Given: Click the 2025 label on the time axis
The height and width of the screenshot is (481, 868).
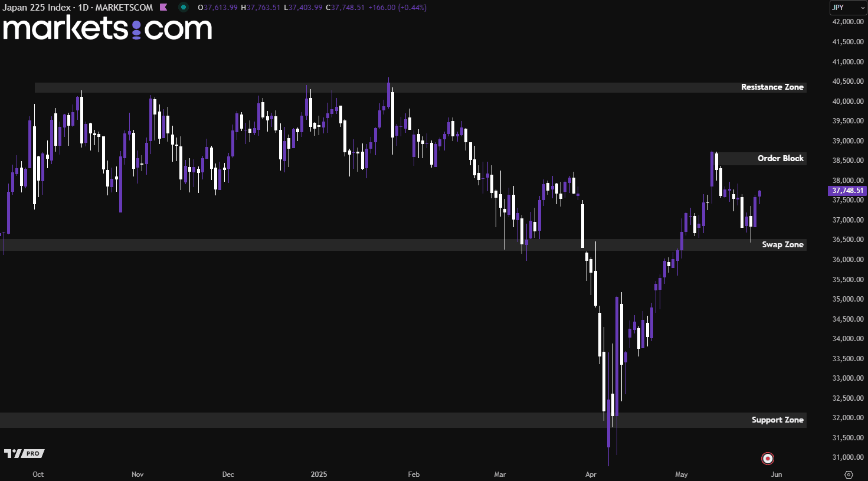Looking at the screenshot, I should (x=319, y=475).
